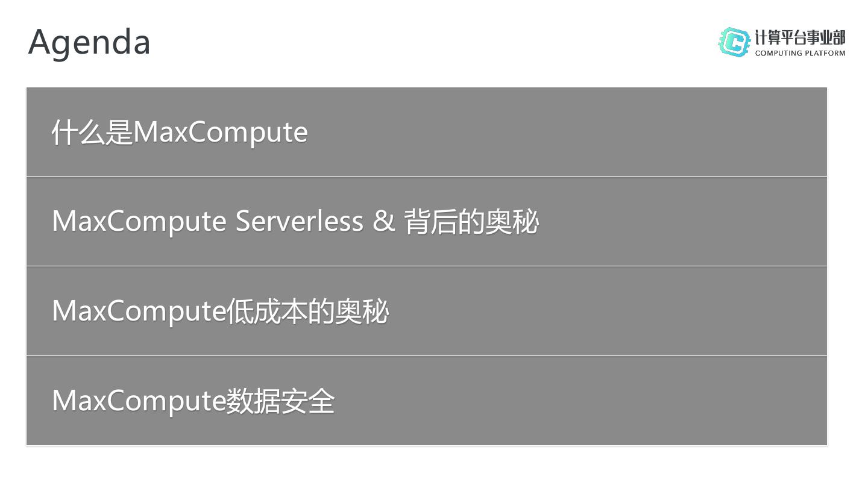Click the divider line above "MaxCompute数据安全" row
This screenshot has width=868, height=488.
pos(426,356)
